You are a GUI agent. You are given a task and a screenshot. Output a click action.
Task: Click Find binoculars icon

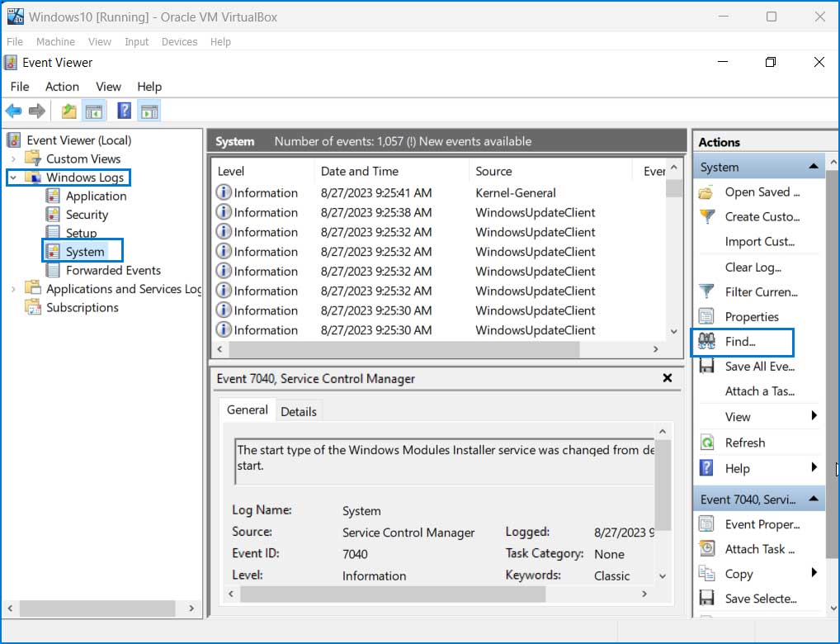pos(706,342)
